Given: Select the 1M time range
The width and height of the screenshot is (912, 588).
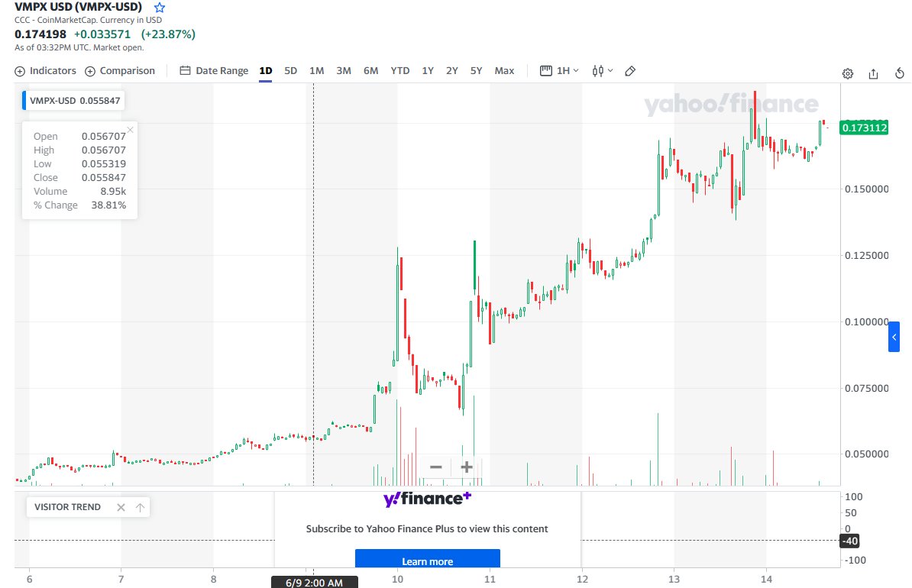Looking at the screenshot, I should point(316,71).
